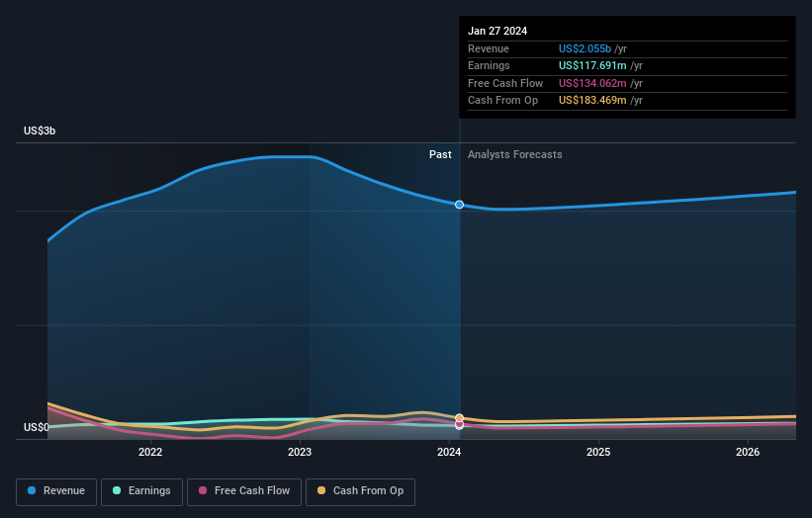Click the US$134.062m free cash flow value
Viewport: 812px width, 518px height.
(x=592, y=83)
